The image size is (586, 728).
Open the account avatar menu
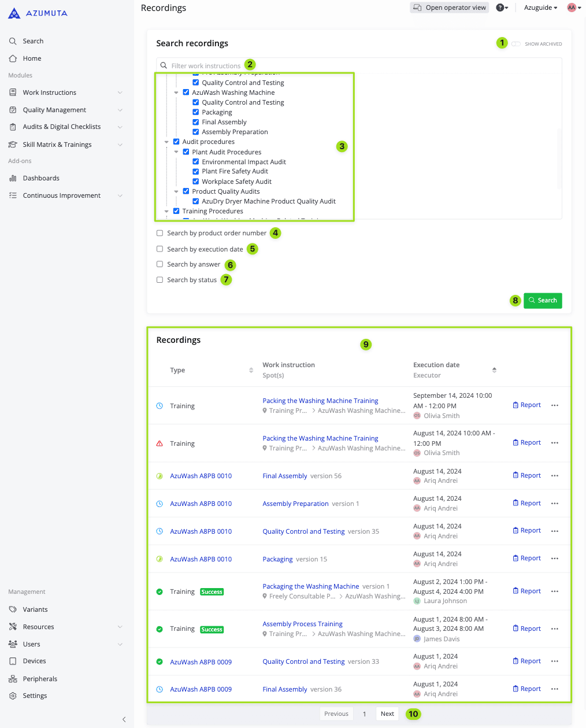572,8
